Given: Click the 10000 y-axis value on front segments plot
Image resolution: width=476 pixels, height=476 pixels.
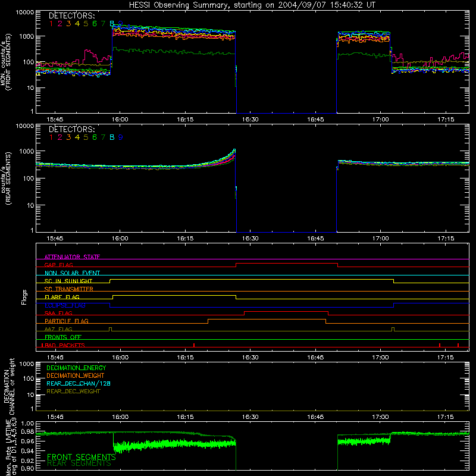Looking at the screenshot, I should pyautogui.click(x=25, y=12).
